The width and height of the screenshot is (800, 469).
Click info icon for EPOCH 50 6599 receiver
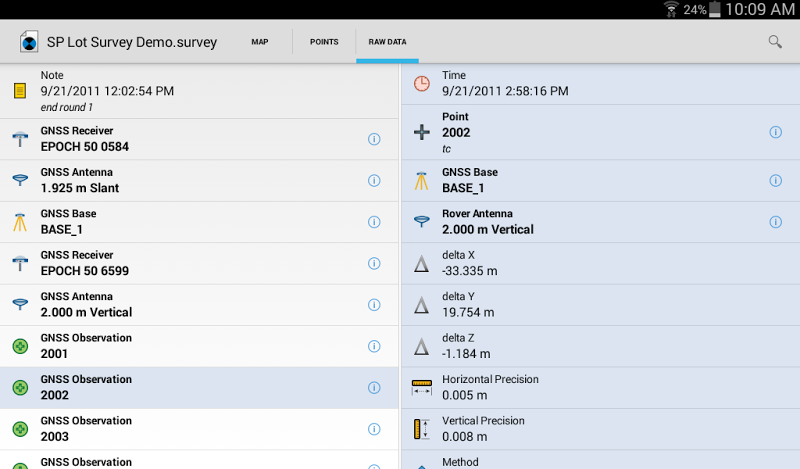pos(374,264)
